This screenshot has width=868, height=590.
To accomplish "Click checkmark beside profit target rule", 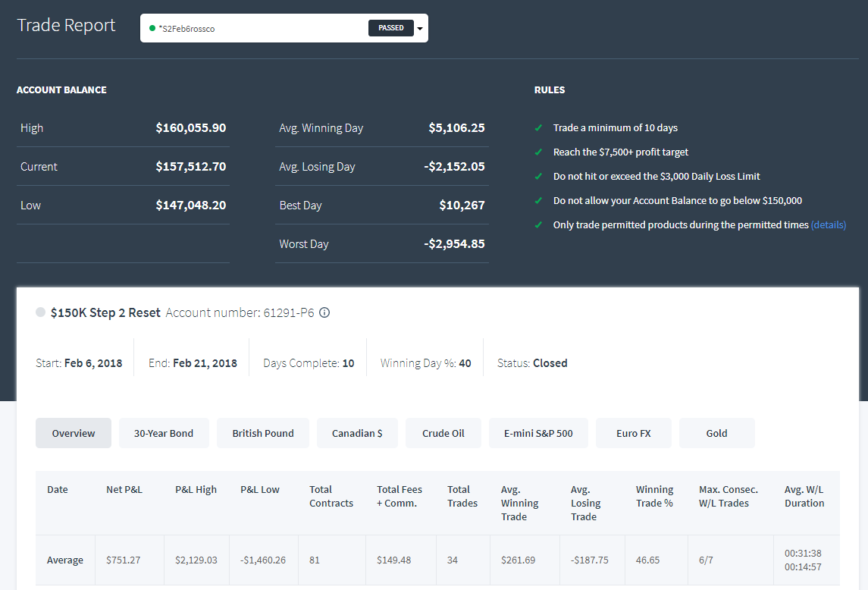I will click(538, 152).
